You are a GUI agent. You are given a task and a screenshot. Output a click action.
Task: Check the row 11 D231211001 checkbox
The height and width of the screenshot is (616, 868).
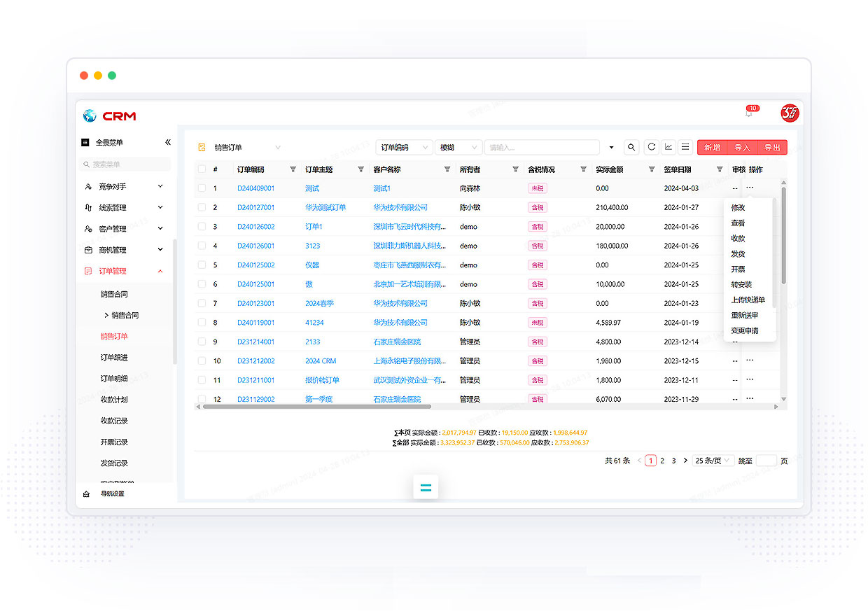(202, 380)
